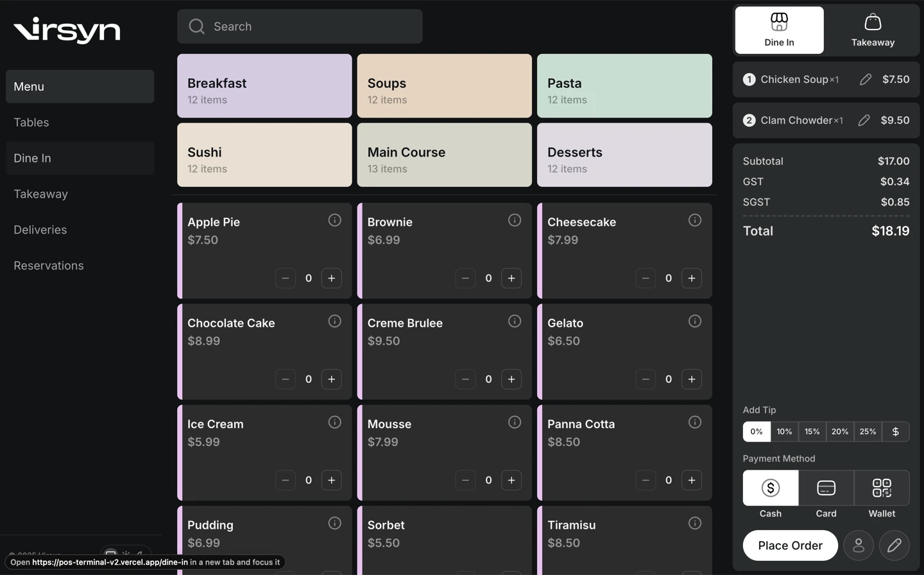
Task: Open info for Cheesecake
Action: click(x=695, y=220)
